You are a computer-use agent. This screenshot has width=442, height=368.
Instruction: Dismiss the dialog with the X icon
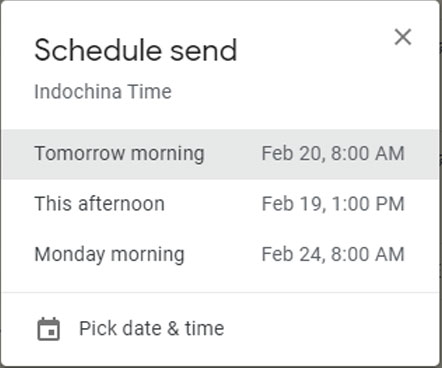point(403,37)
